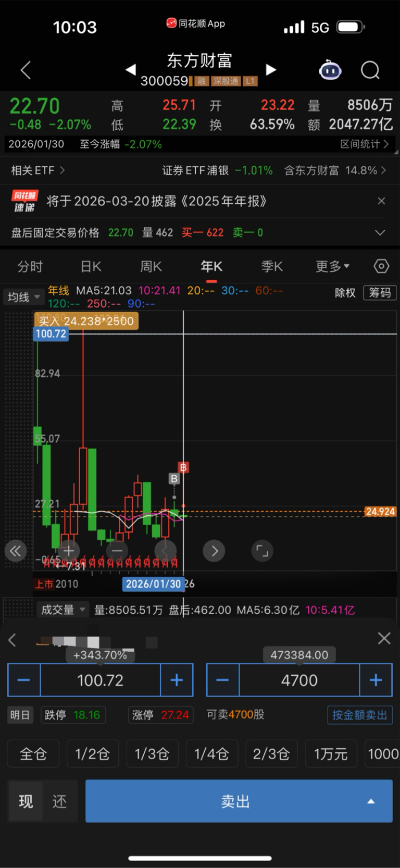Tap the blue 卖出 sell button
400x868 pixels.
pos(239,801)
